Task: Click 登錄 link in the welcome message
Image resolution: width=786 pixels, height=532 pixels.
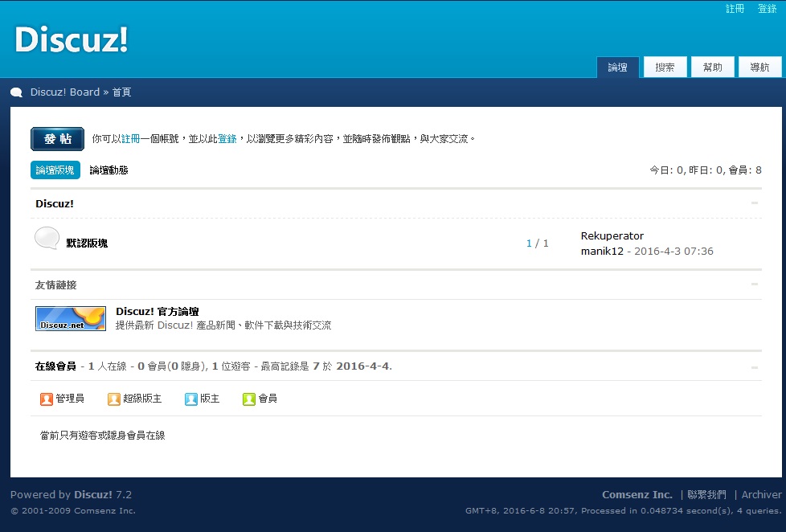Action: [227, 139]
